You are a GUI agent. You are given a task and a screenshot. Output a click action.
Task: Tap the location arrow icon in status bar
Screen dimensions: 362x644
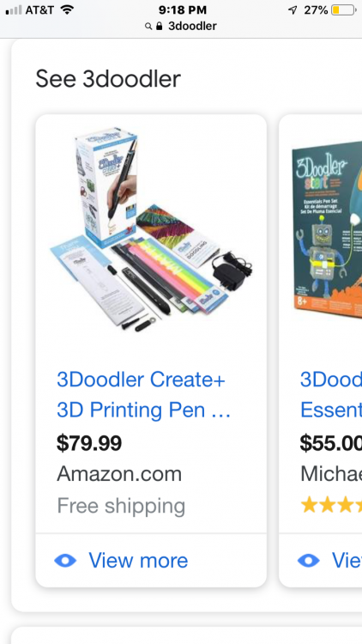click(x=293, y=10)
